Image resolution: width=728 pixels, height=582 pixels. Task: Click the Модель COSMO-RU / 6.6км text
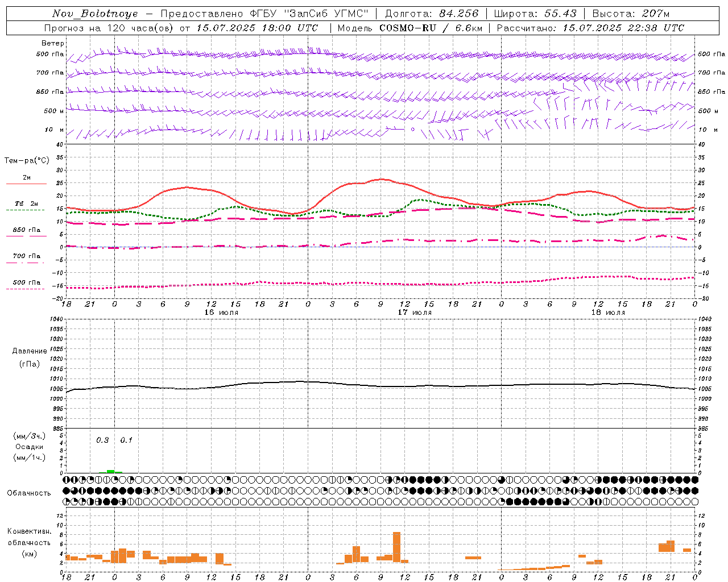(x=410, y=28)
